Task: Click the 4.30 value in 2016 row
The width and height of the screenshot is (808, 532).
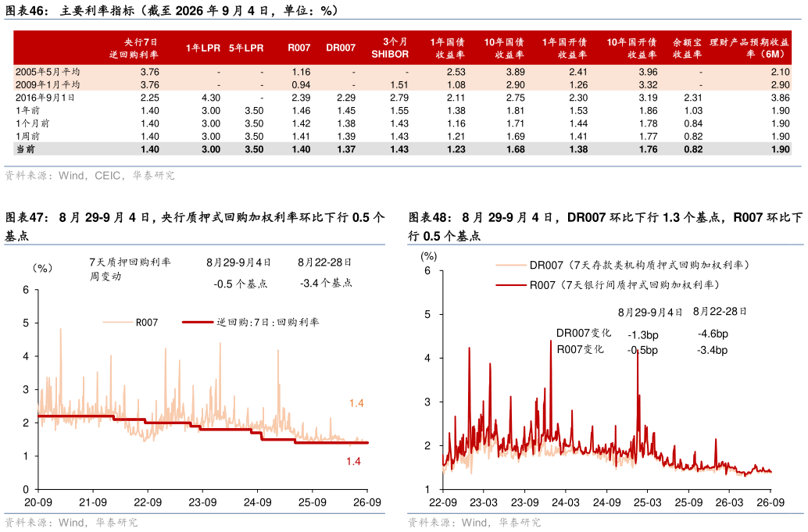Action: point(211,98)
